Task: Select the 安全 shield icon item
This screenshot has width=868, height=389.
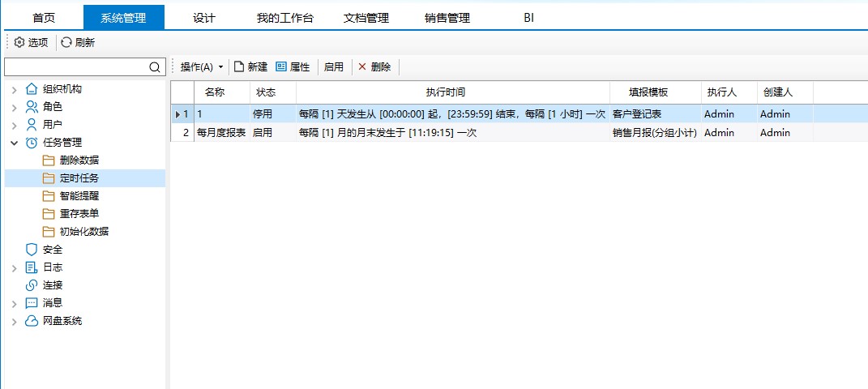Action: point(32,250)
